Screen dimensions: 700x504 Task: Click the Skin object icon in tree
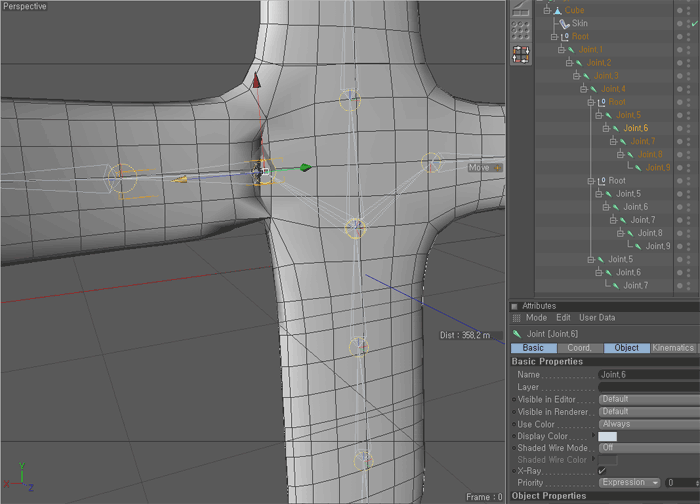(563, 23)
